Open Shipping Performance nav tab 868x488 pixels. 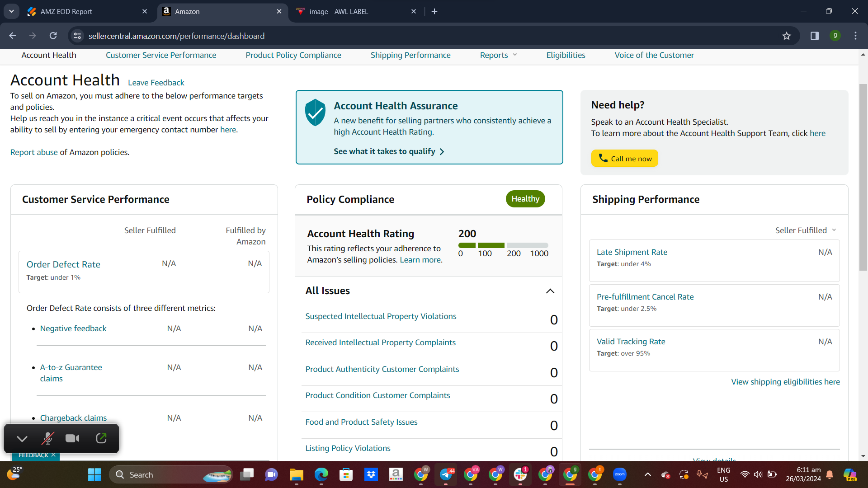click(410, 55)
